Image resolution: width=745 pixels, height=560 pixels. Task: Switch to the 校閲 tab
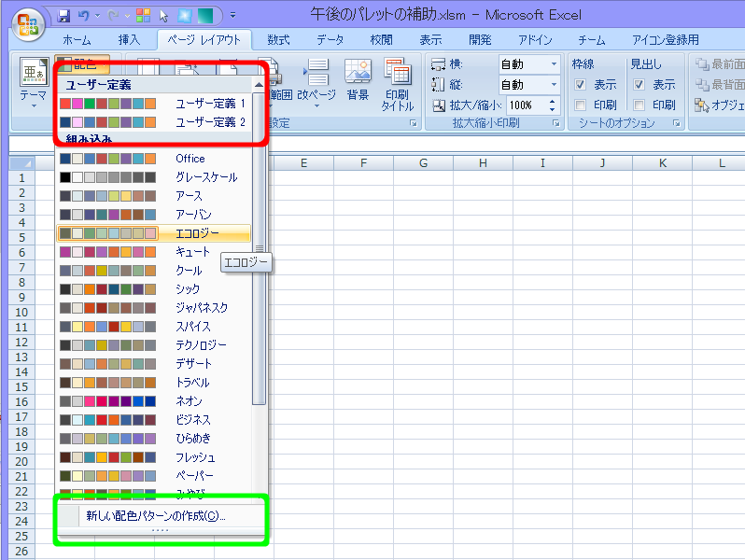[381, 40]
